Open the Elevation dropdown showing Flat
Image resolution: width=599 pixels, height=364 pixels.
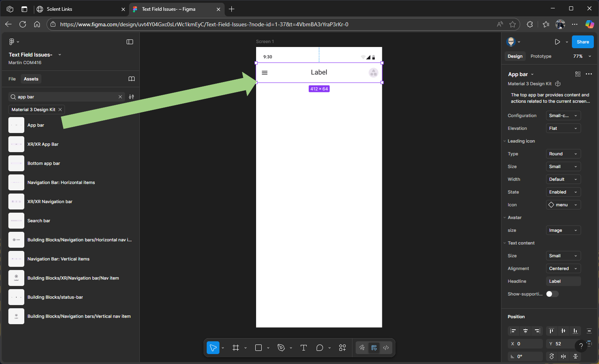coord(563,128)
